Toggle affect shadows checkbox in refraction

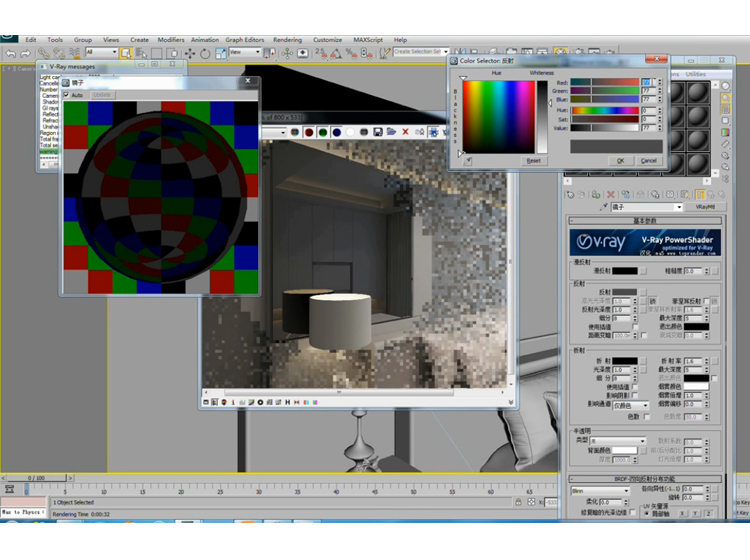635,395
